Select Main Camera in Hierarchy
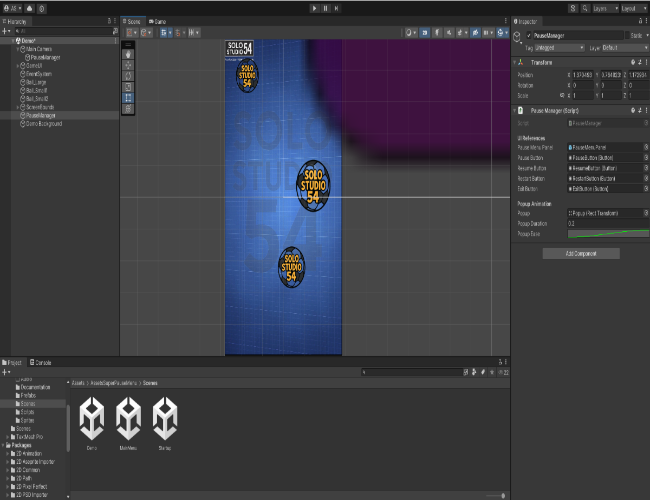Viewport: 650px width, 500px height. pyautogui.click(x=39, y=49)
